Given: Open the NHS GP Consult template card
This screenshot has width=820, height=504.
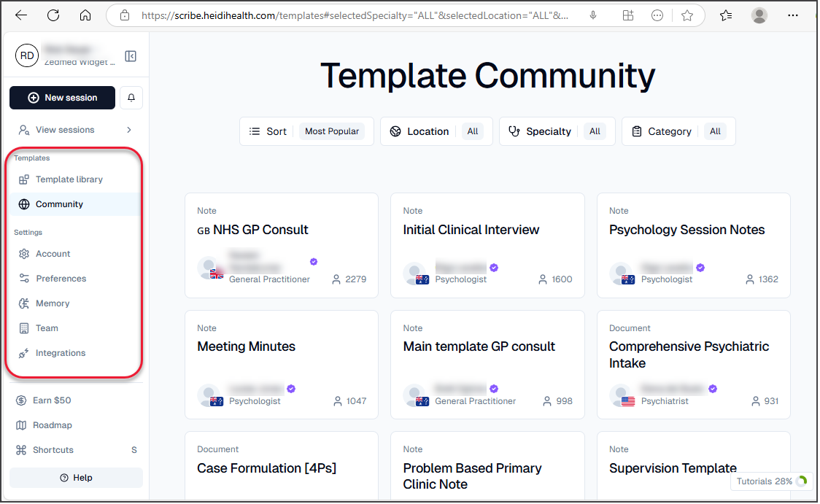Looking at the screenshot, I should (282, 246).
